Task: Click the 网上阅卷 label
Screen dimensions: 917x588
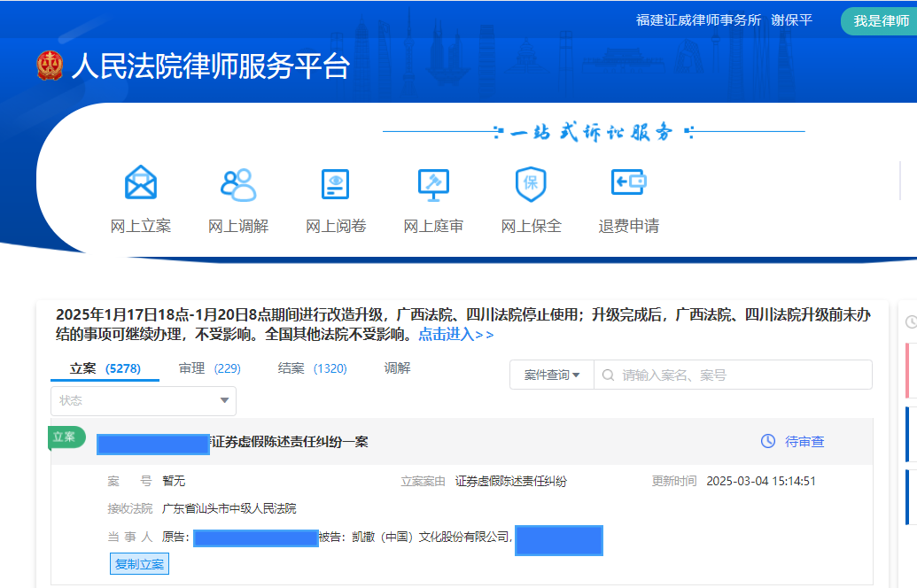Action: click(x=336, y=226)
